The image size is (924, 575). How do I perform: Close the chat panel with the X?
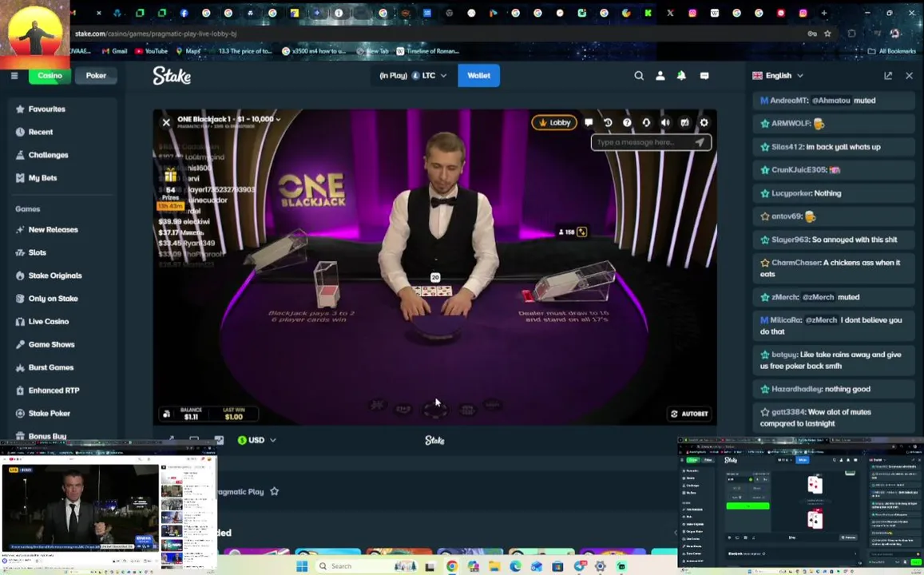click(910, 75)
